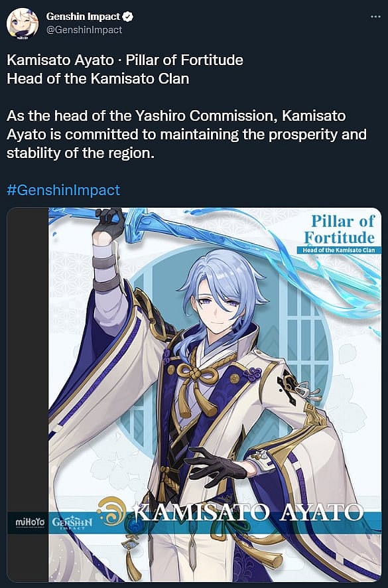Click the Pillar of Fortitude title in the artwork
Viewport: 388px width, 588px height.
tap(340, 230)
